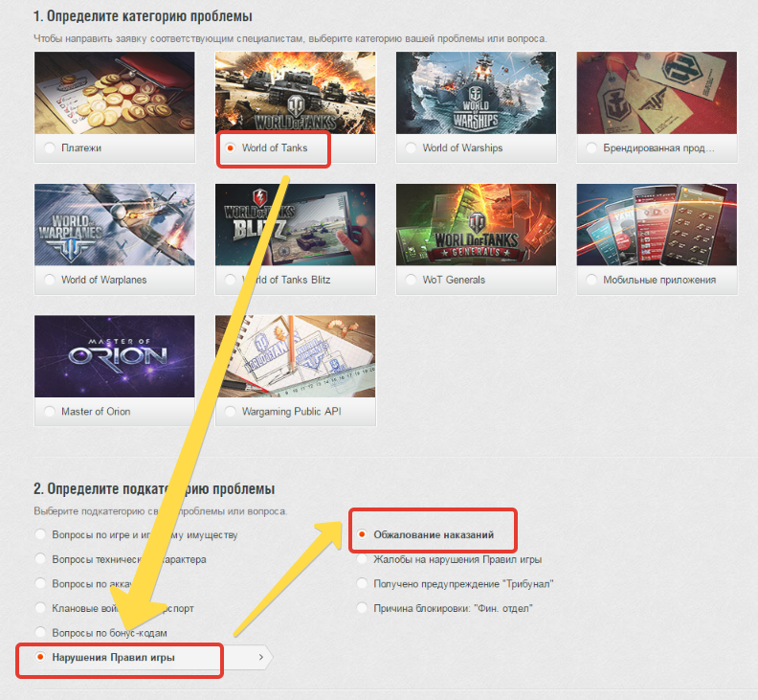
Task: Select the Платежи radio button
Action: pyautogui.click(x=50, y=147)
